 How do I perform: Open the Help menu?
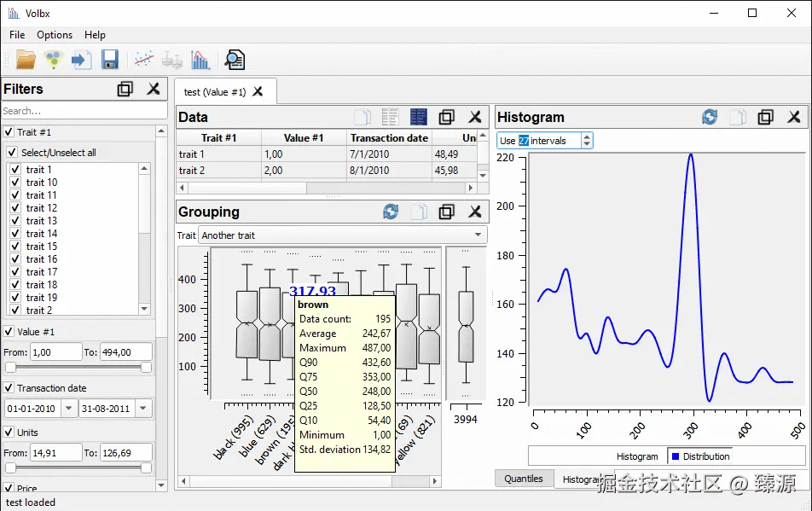(95, 35)
